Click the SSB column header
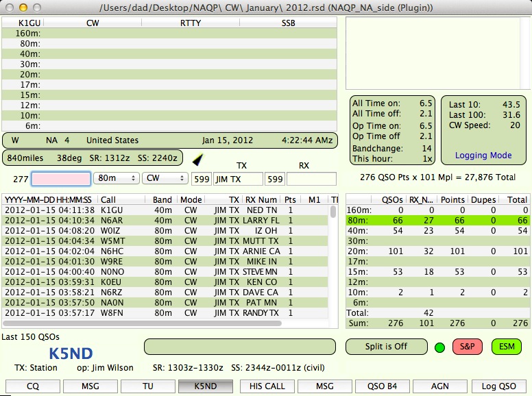This screenshot has height=396, width=532. [x=288, y=23]
